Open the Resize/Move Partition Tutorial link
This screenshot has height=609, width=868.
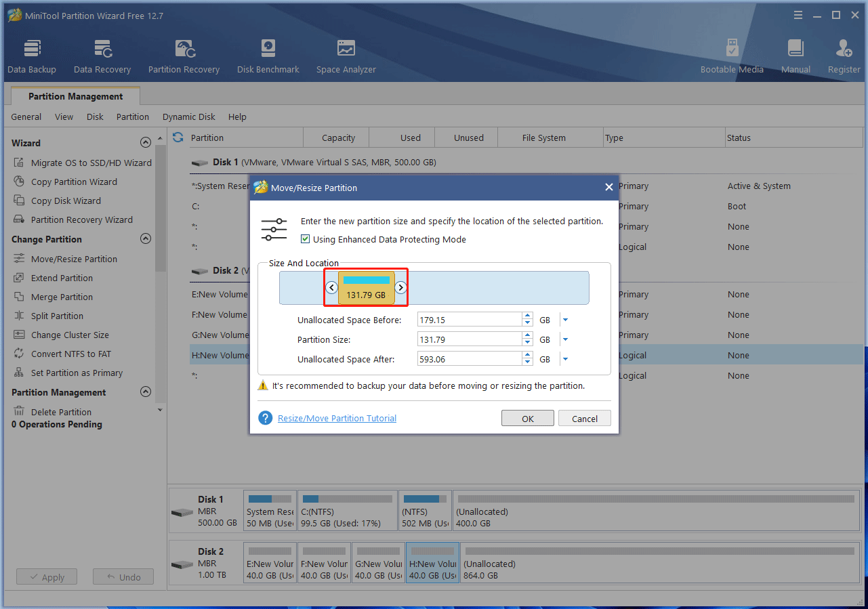[x=337, y=418]
